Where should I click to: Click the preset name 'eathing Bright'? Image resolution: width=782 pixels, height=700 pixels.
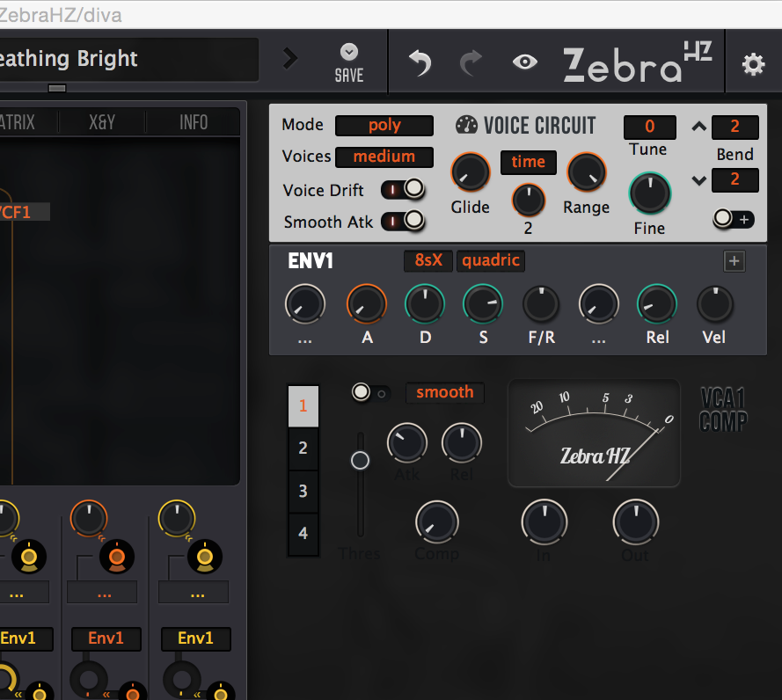click(69, 59)
